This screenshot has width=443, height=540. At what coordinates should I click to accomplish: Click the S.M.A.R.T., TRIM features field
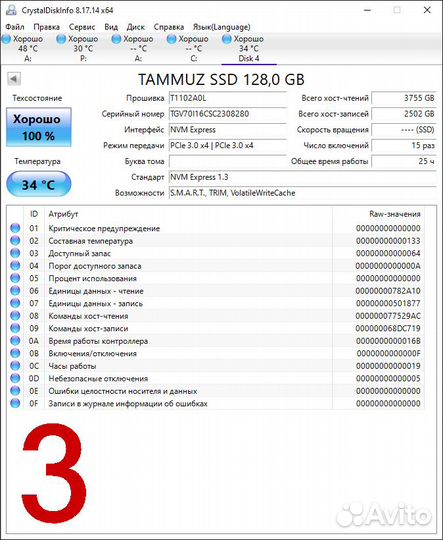click(x=302, y=193)
